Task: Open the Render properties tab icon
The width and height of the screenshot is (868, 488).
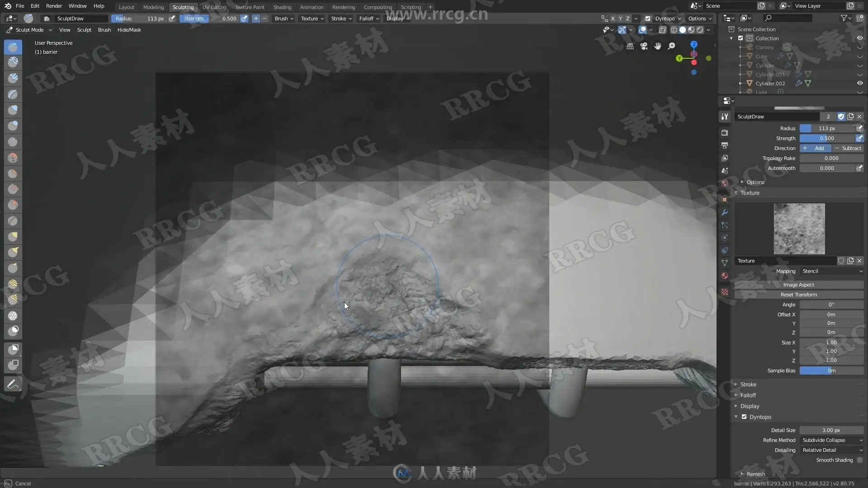Action: pyautogui.click(x=725, y=132)
